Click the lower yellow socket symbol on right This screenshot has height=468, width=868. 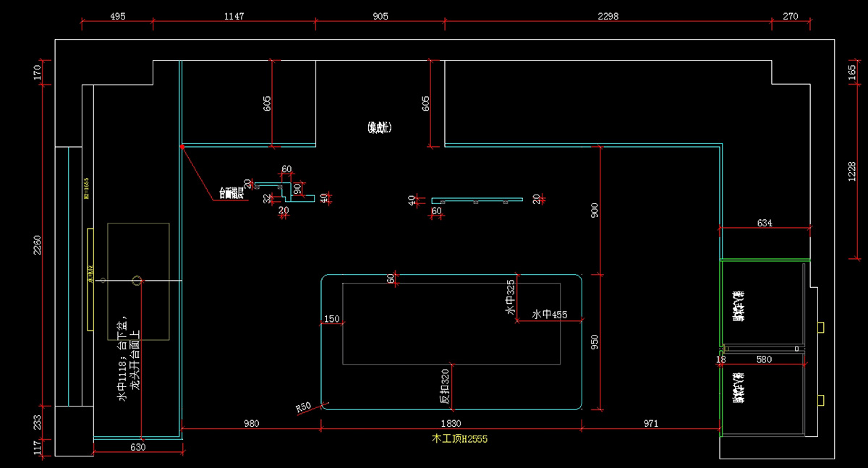[820, 399]
